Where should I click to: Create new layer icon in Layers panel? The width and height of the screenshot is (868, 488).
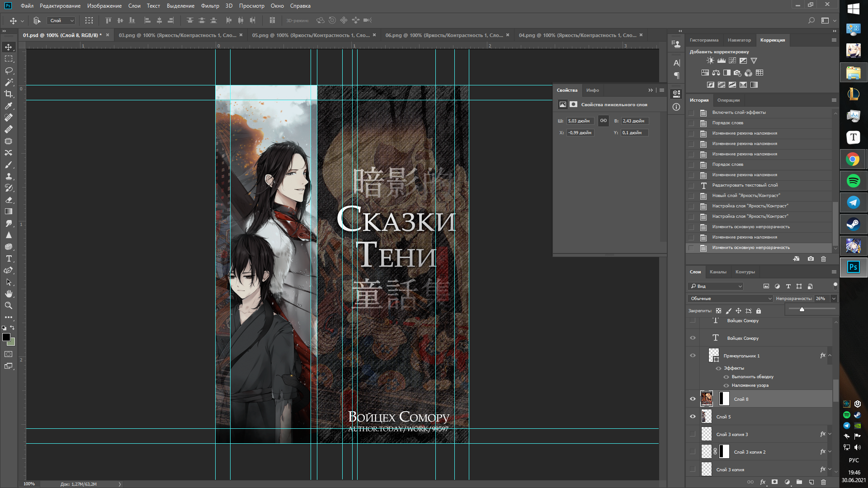[x=811, y=482]
